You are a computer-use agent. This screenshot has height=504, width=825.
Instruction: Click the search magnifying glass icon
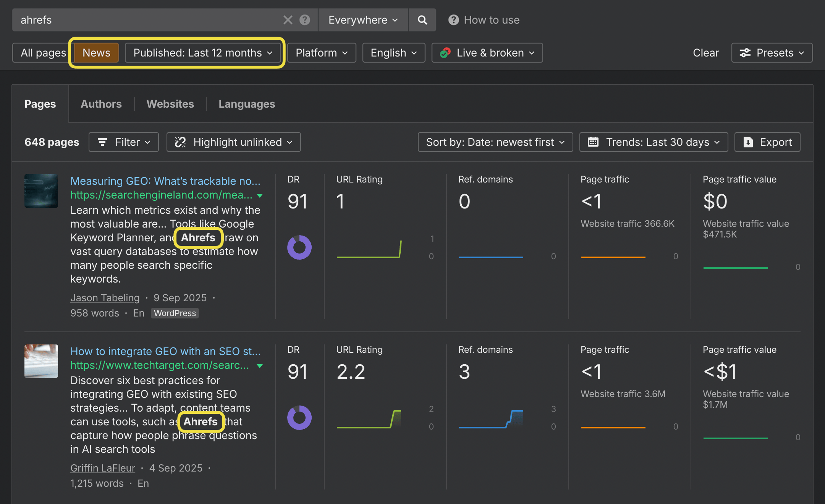(422, 20)
